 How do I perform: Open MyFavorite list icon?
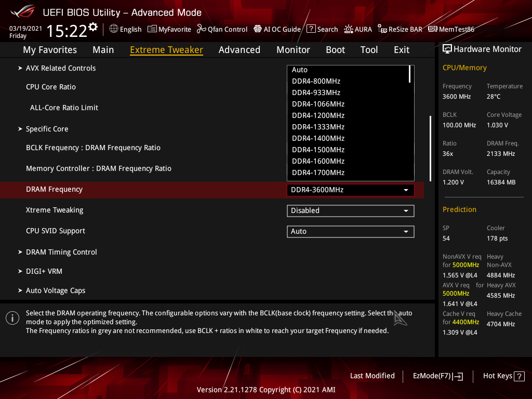pyautogui.click(x=152, y=29)
